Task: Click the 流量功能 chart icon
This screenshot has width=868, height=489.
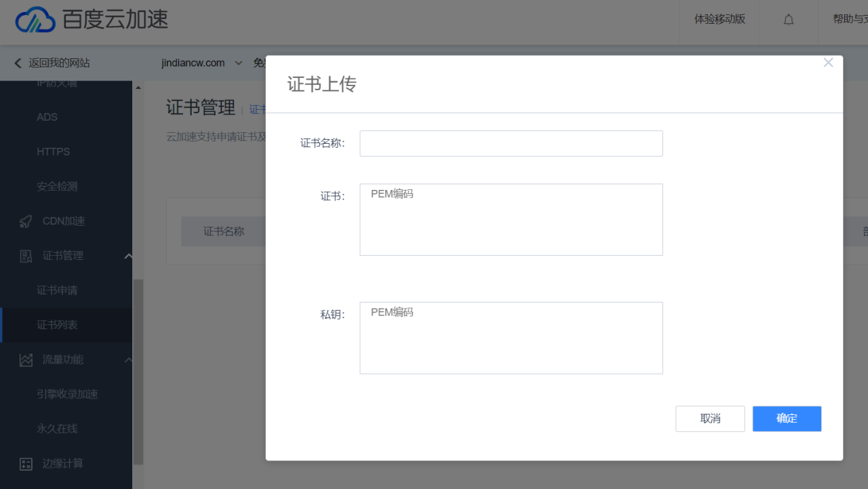Action: click(x=25, y=359)
